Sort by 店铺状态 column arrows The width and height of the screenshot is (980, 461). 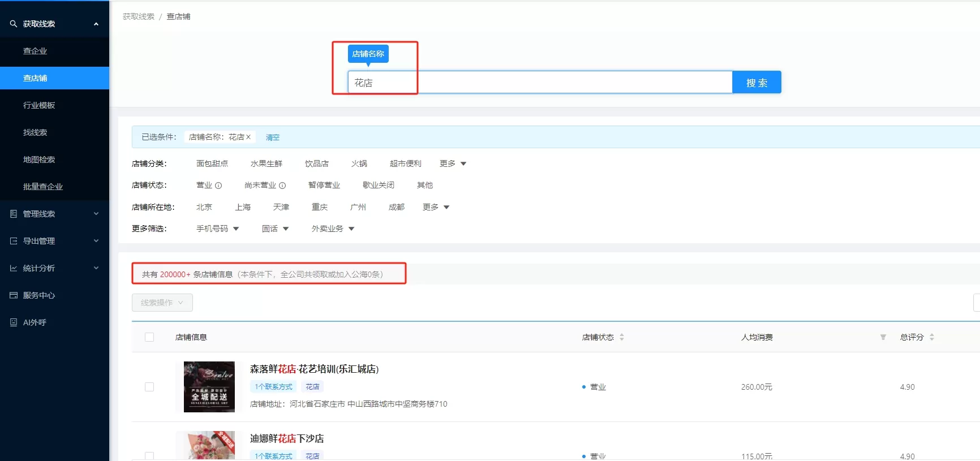coord(622,337)
